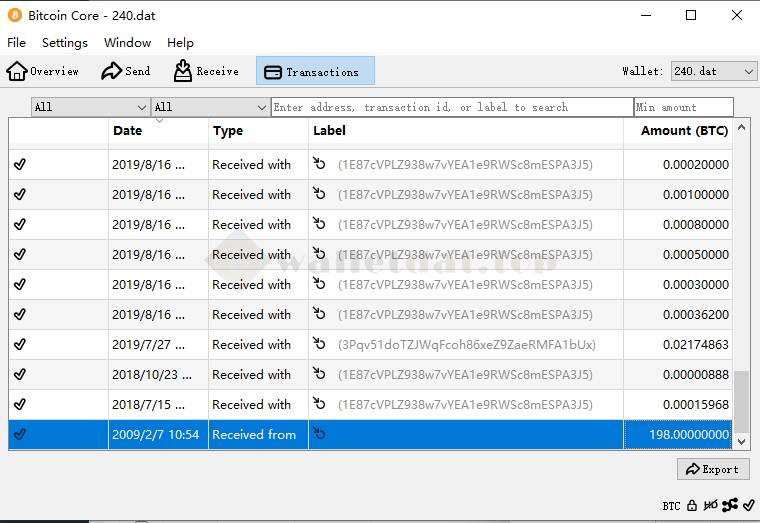Click the transaction list vertical scrollbar thumb
This screenshot has width=760, height=523.
(x=741, y=400)
